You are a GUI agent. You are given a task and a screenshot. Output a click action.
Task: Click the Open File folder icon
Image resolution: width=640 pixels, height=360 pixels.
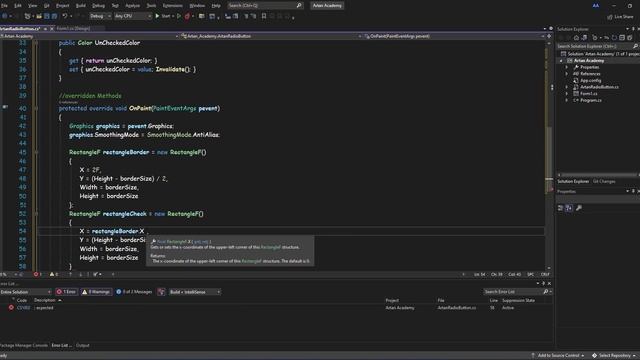click(39, 16)
